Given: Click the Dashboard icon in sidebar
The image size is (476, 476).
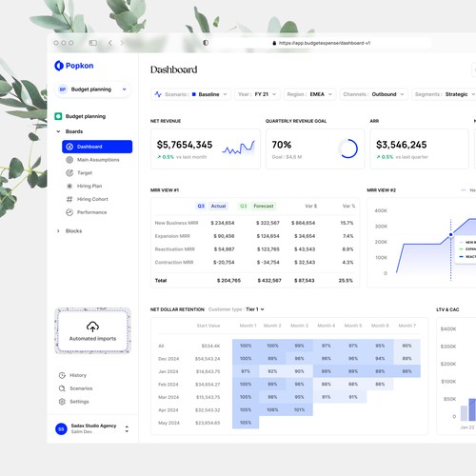Looking at the screenshot, I should click(x=69, y=147).
